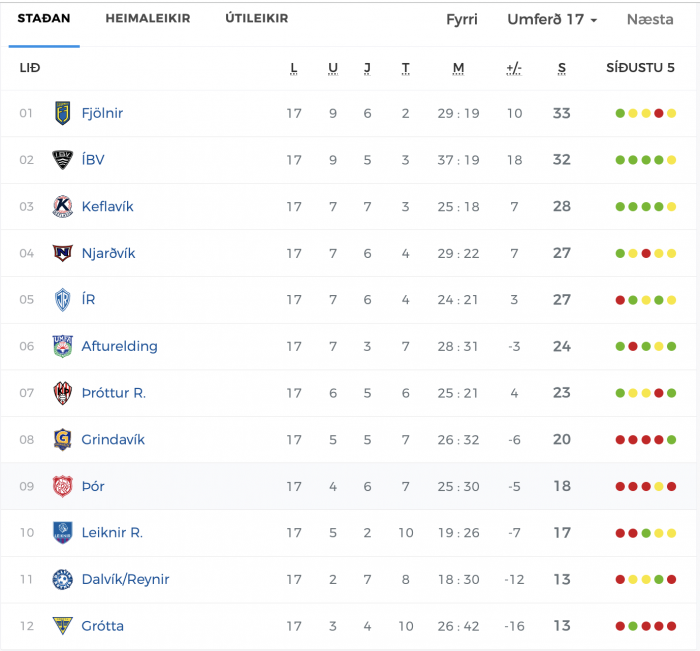
Task: Click the Fjölnir club crest icon
Action: coord(62,113)
